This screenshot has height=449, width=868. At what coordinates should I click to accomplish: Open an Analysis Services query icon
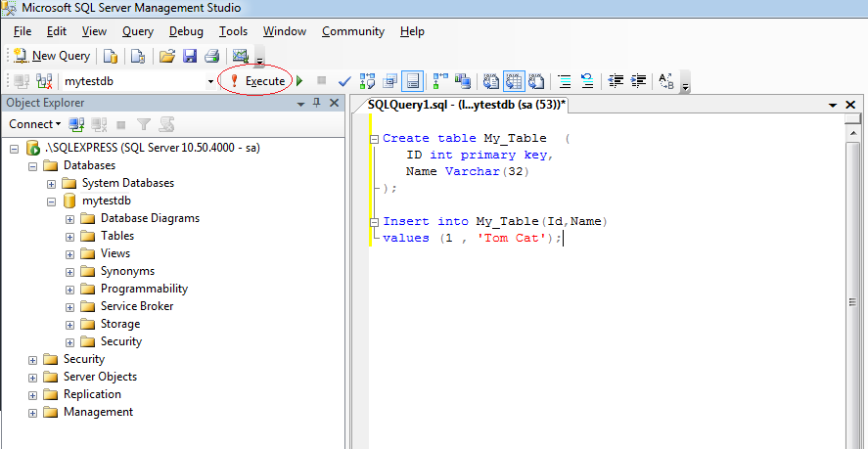[x=137, y=56]
